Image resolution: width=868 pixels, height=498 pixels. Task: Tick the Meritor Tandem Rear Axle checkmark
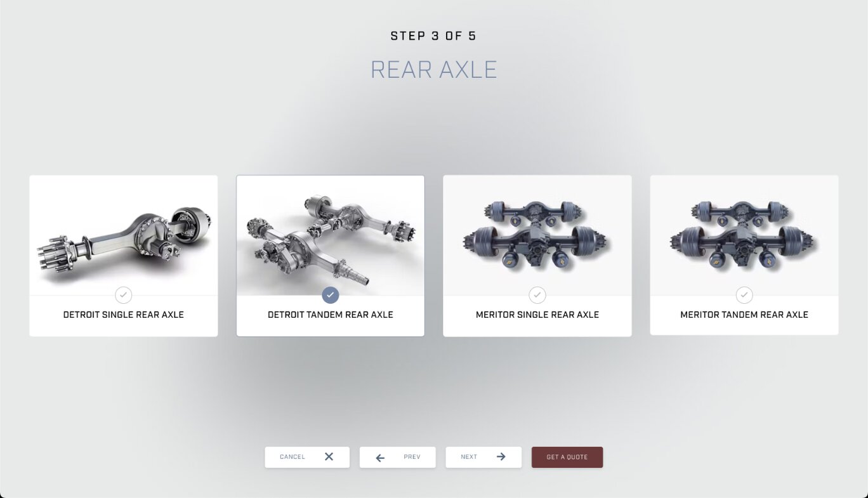click(x=744, y=295)
